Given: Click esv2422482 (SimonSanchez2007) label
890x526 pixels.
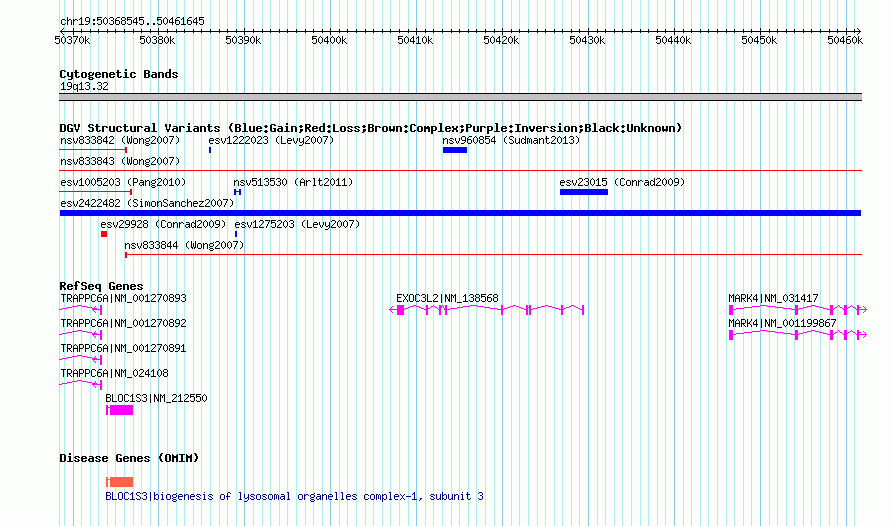Looking at the screenshot, I should (x=147, y=203).
